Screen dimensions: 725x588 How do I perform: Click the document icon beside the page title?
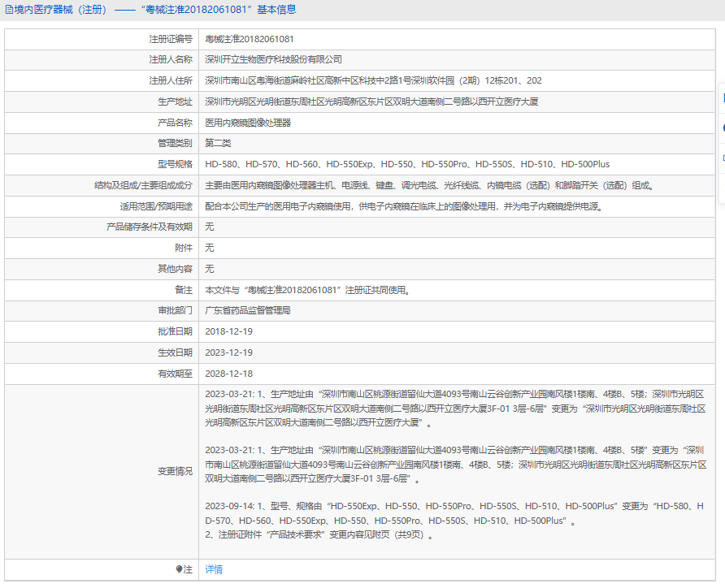pos(9,10)
